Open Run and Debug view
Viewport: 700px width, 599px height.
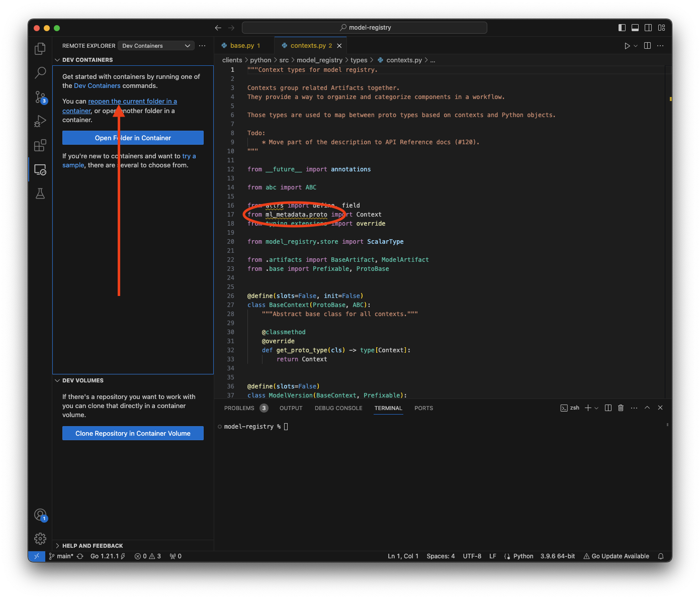coord(40,121)
